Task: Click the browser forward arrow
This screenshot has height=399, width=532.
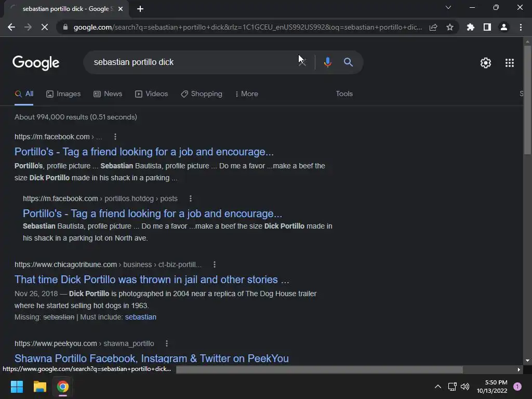Action: [x=28, y=27]
